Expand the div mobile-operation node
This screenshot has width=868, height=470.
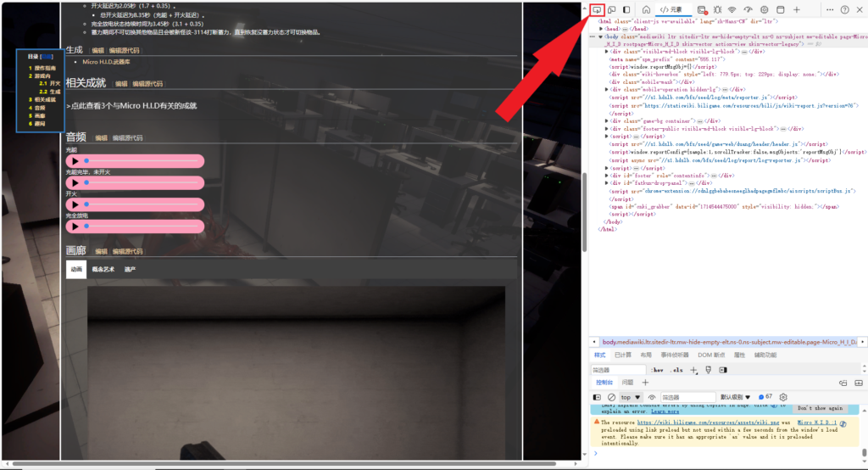[607, 89]
